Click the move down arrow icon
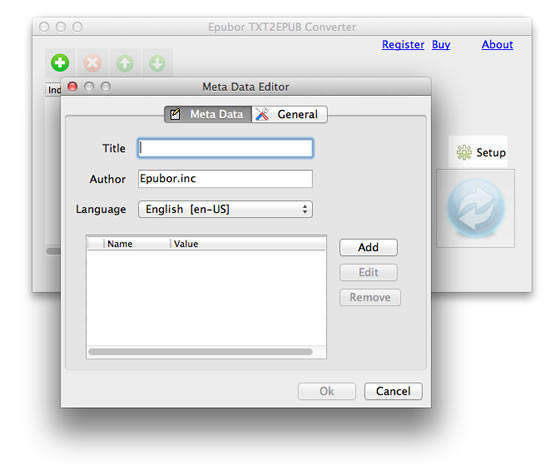The height and width of the screenshot is (465, 560). click(157, 64)
